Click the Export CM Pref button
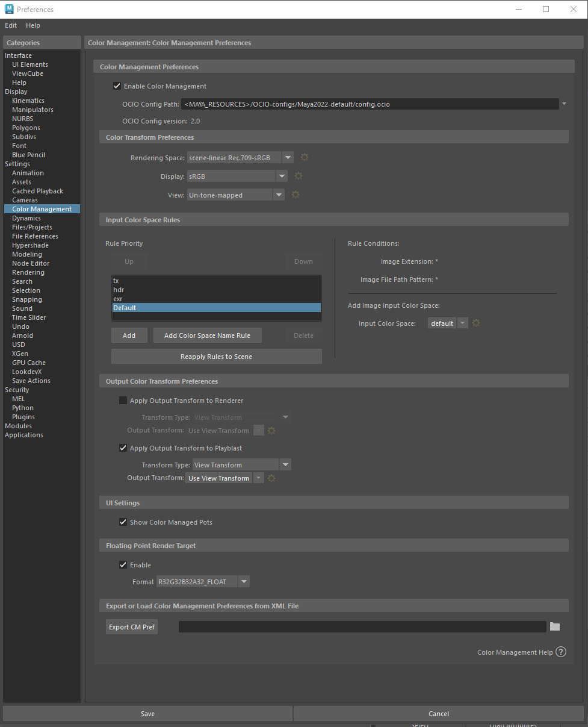Viewport: 588px width, 727px height. pyautogui.click(x=131, y=626)
